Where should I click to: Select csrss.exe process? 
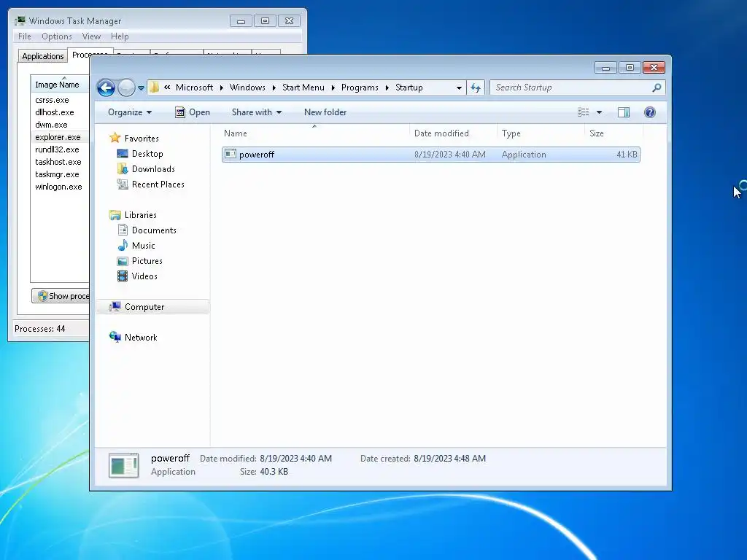pos(52,100)
